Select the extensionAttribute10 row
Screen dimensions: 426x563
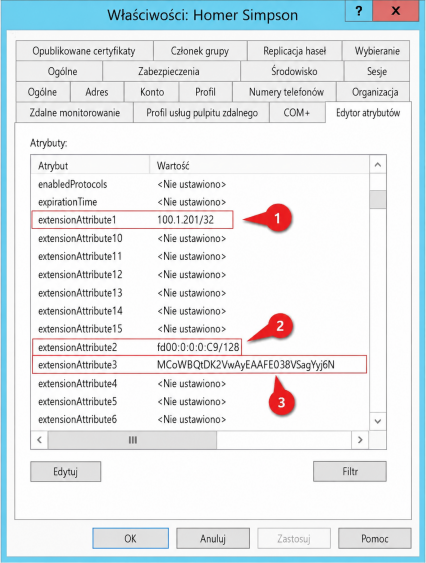point(200,238)
